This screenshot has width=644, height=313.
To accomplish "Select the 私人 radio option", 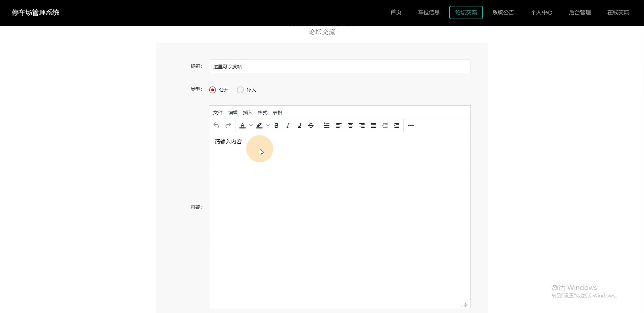I will point(240,90).
